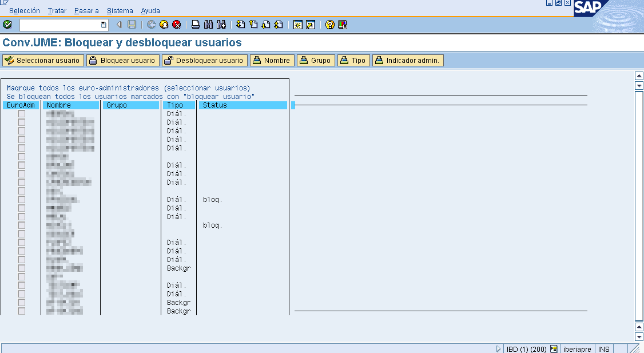
Task: Click the Create new session icon
Action: coord(297,25)
